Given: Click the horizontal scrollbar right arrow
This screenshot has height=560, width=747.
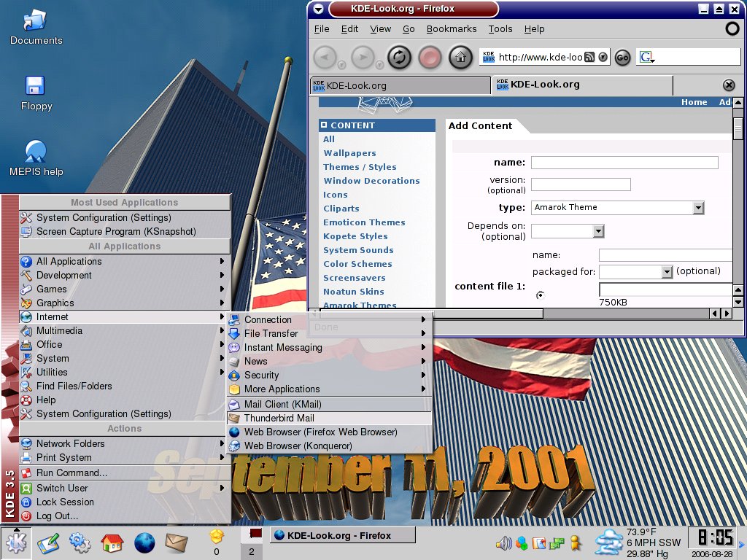Looking at the screenshot, I should (727, 314).
